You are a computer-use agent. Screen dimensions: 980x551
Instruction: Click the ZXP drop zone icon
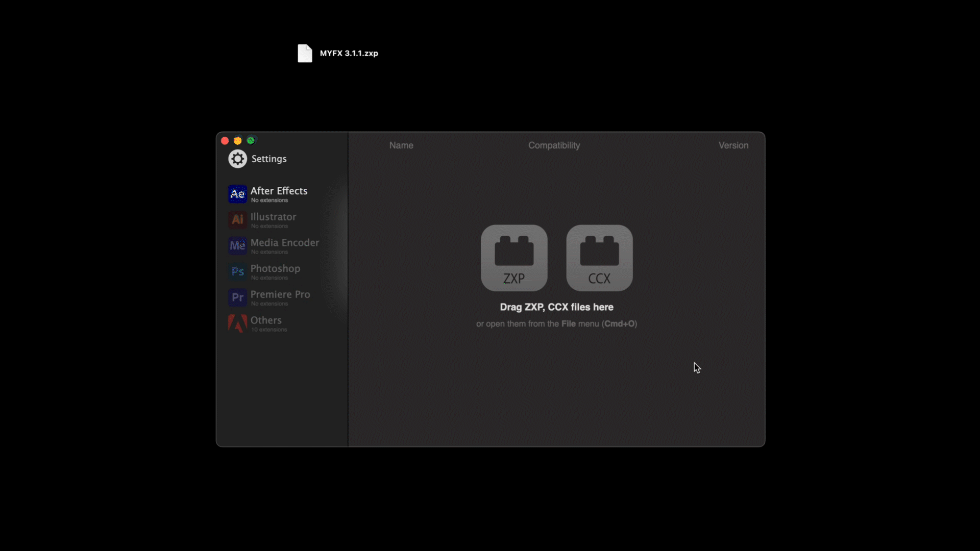(514, 258)
